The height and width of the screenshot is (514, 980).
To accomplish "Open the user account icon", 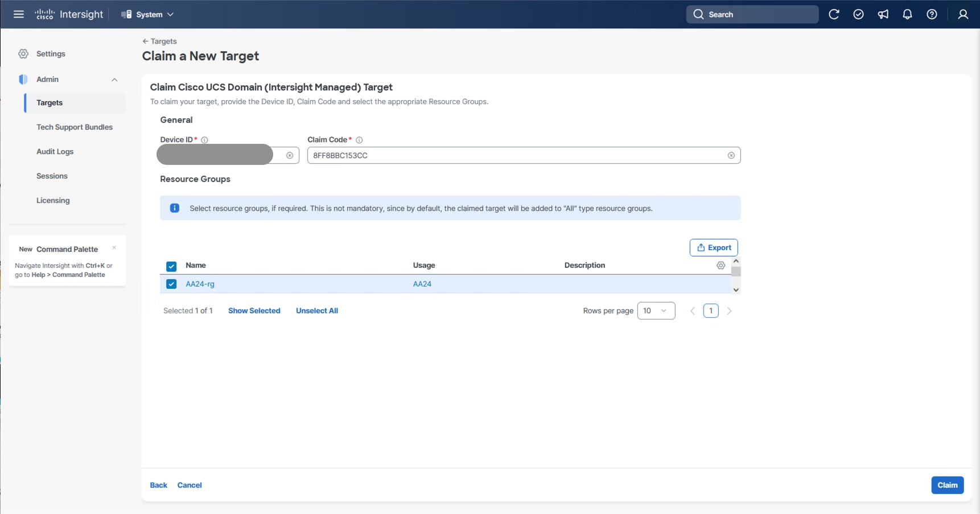I will coord(963,14).
